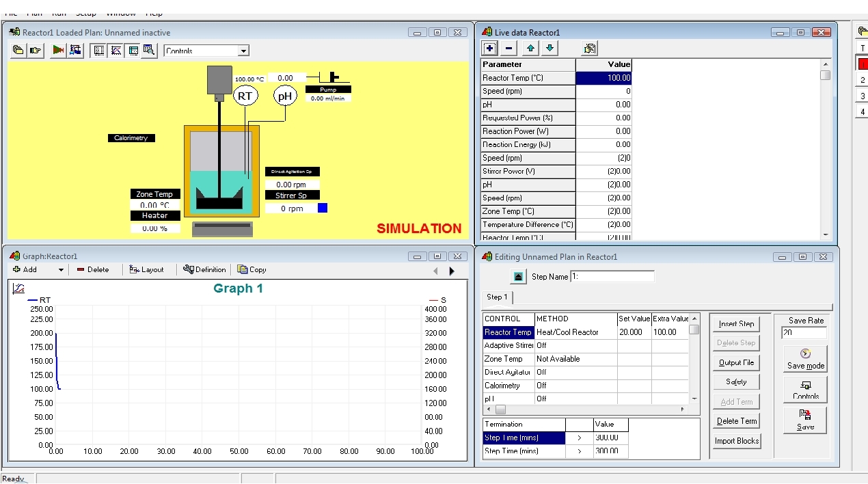This screenshot has height=484, width=868.
Task: Toggle the graph view button in Reactor1 toolbar
Action: pos(116,50)
